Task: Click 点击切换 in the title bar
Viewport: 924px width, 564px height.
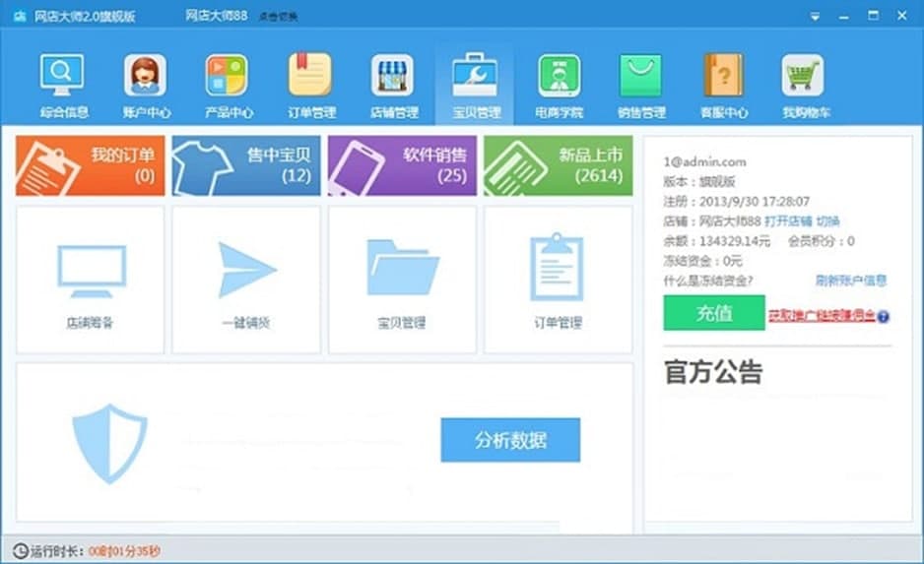Action: pos(278,17)
